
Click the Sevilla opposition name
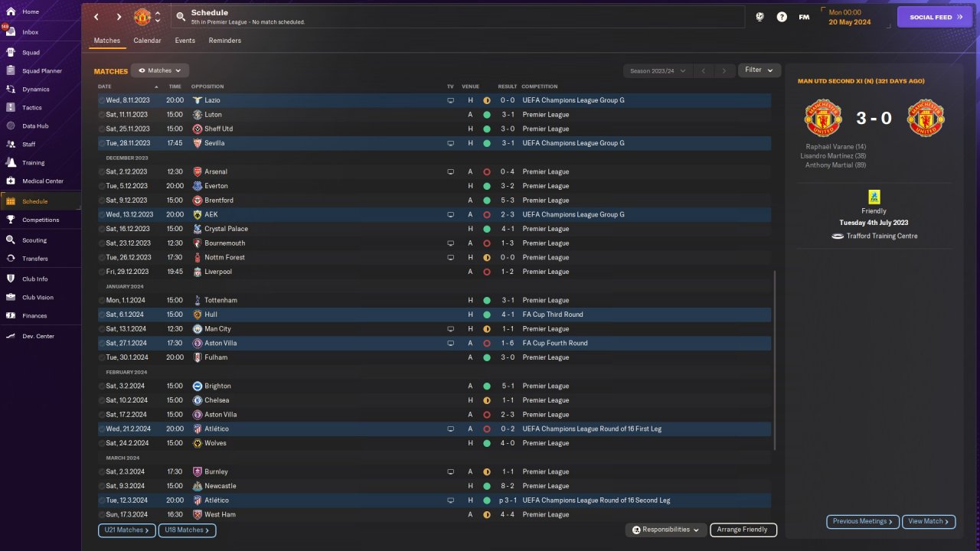(x=214, y=143)
